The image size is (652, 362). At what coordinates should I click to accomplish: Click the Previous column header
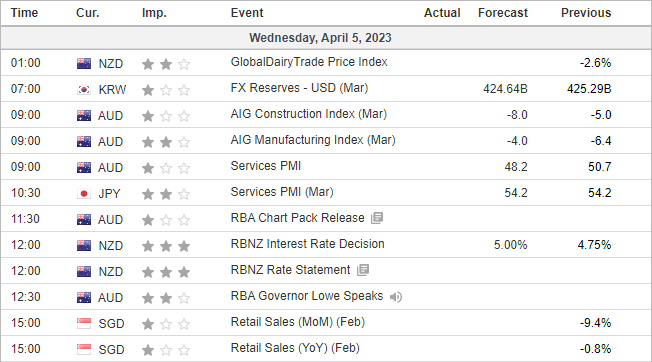(586, 13)
